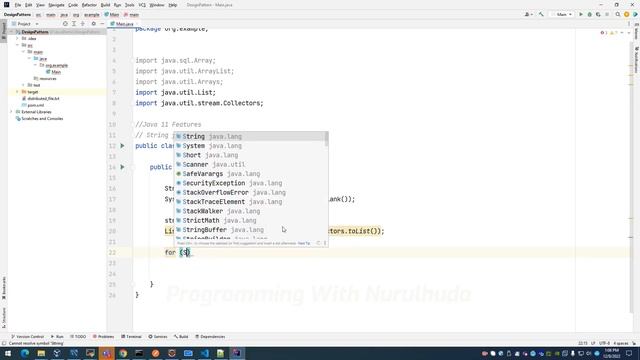Image resolution: width=640 pixels, height=360 pixels.
Task: Open the VCS menu
Action: (142, 5)
